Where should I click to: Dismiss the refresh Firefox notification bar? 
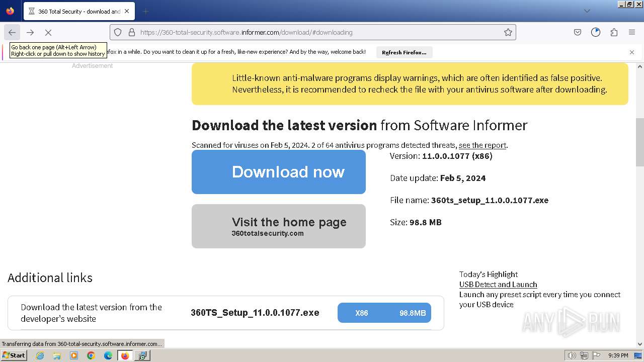(632, 52)
